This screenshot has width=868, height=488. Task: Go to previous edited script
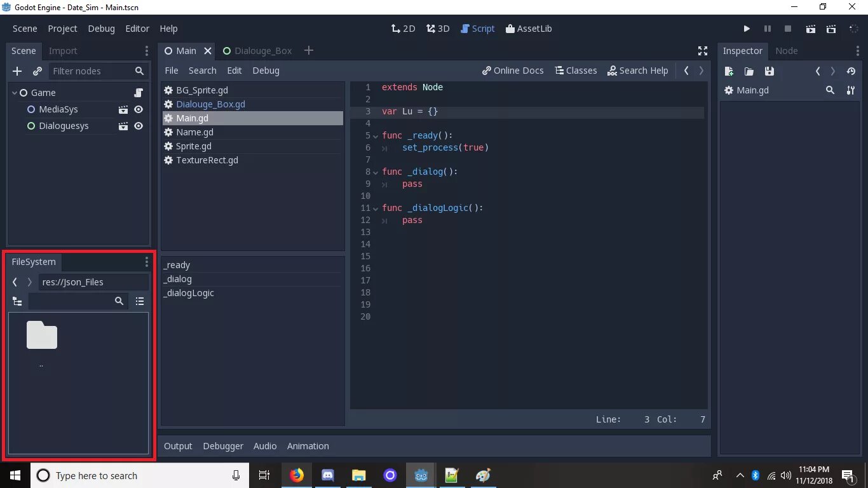(686, 71)
